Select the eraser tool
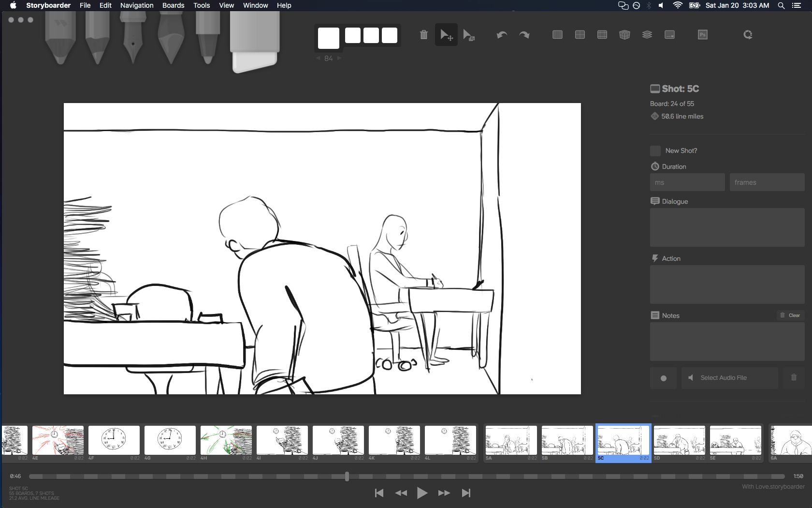The height and width of the screenshot is (508, 812). coord(255,42)
